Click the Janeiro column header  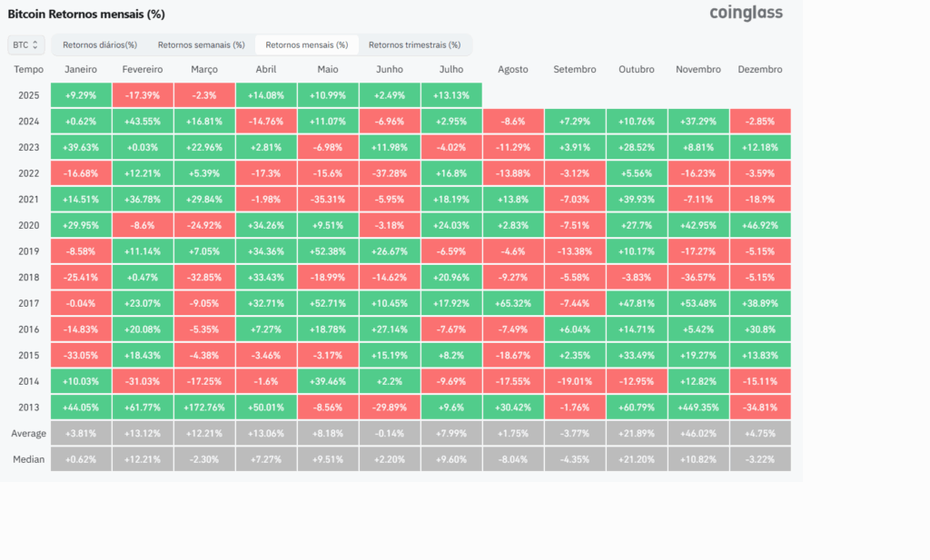pos(81,69)
